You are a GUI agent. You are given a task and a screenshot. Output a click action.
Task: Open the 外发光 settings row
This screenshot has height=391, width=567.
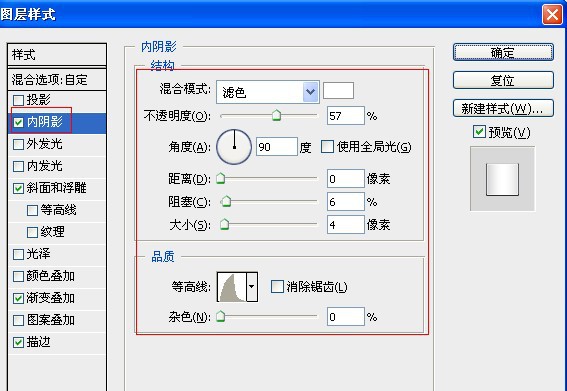pos(57,144)
